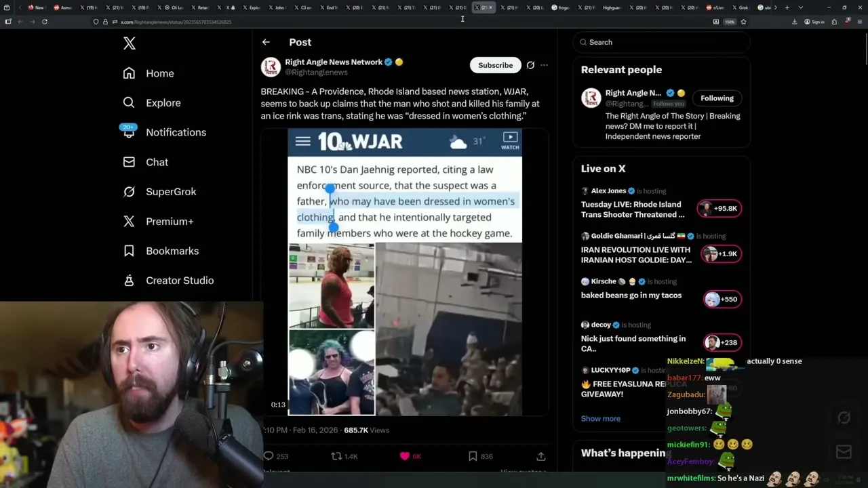Open SuperGrok from sidebar
868x488 pixels.
tap(159, 192)
